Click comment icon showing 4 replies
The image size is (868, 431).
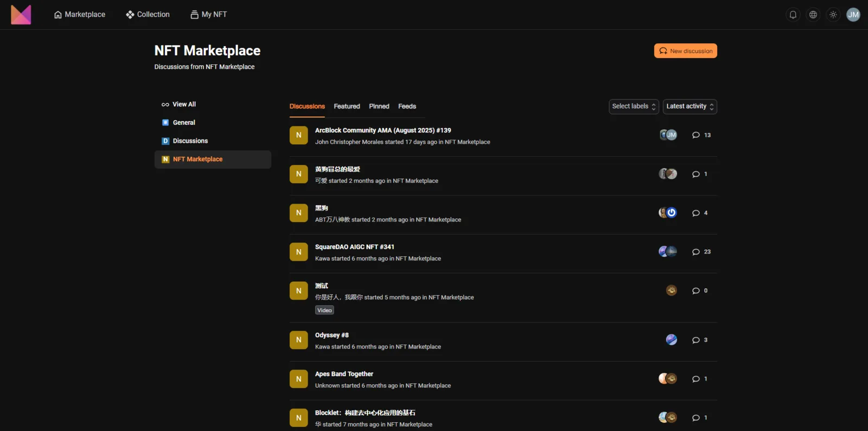click(x=696, y=213)
